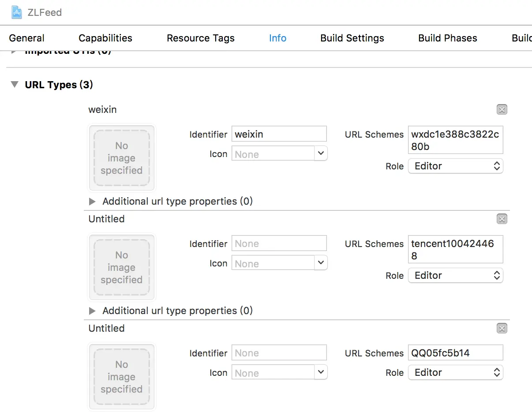
Task: Open the Role dropdown for QQ05fc5b14
Action: coord(455,373)
